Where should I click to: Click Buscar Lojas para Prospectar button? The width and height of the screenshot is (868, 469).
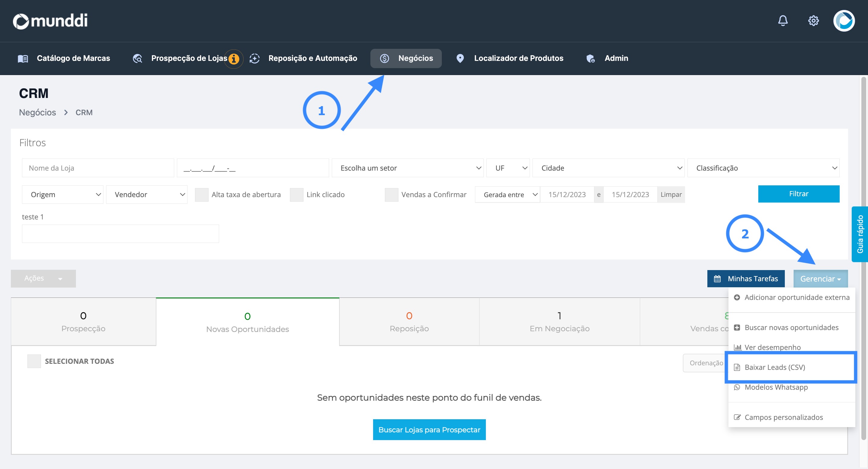(429, 430)
